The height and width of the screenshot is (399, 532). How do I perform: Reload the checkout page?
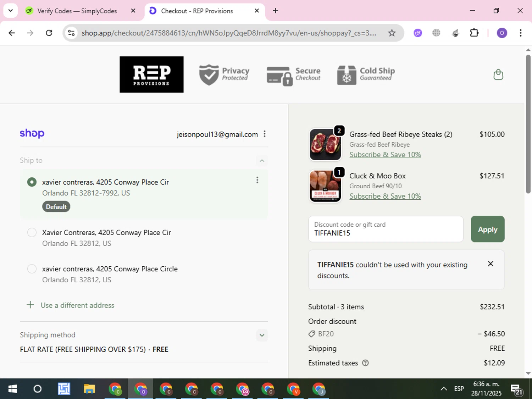(x=49, y=33)
